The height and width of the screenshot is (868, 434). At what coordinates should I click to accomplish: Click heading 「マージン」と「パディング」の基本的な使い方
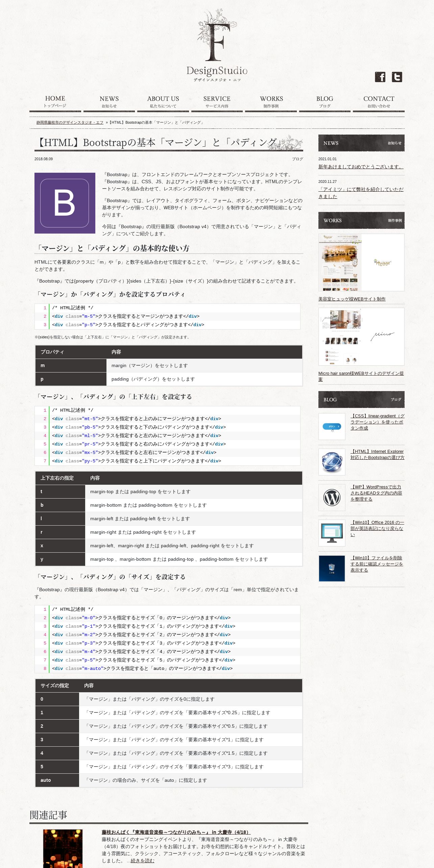[x=113, y=248]
